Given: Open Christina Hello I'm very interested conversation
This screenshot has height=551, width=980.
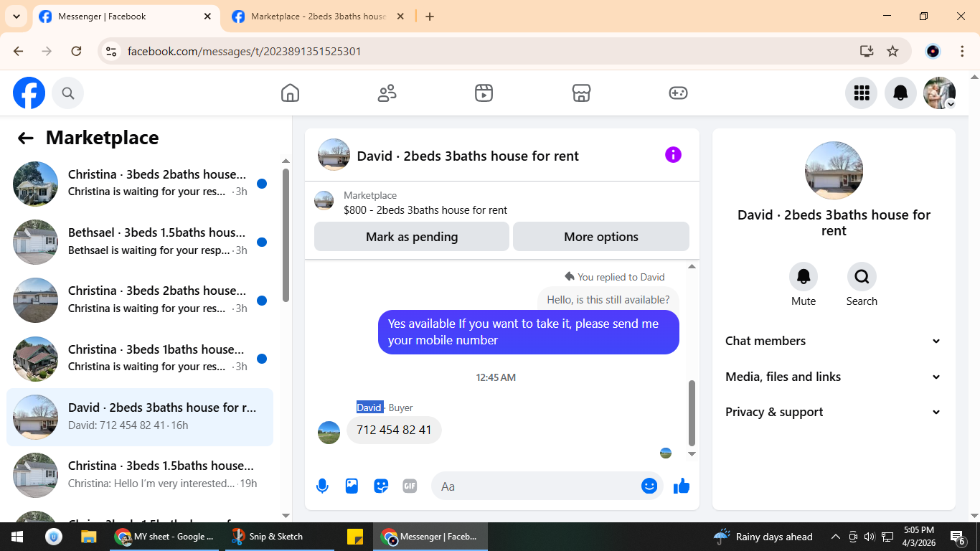Looking at the screenshot, I should (140, 475).
